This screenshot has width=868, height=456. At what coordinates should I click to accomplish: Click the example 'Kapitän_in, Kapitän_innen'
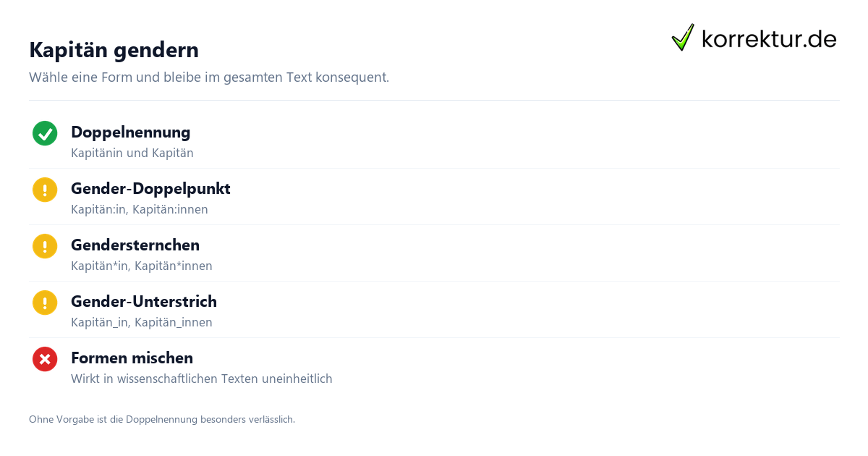(x=142, y=323)
